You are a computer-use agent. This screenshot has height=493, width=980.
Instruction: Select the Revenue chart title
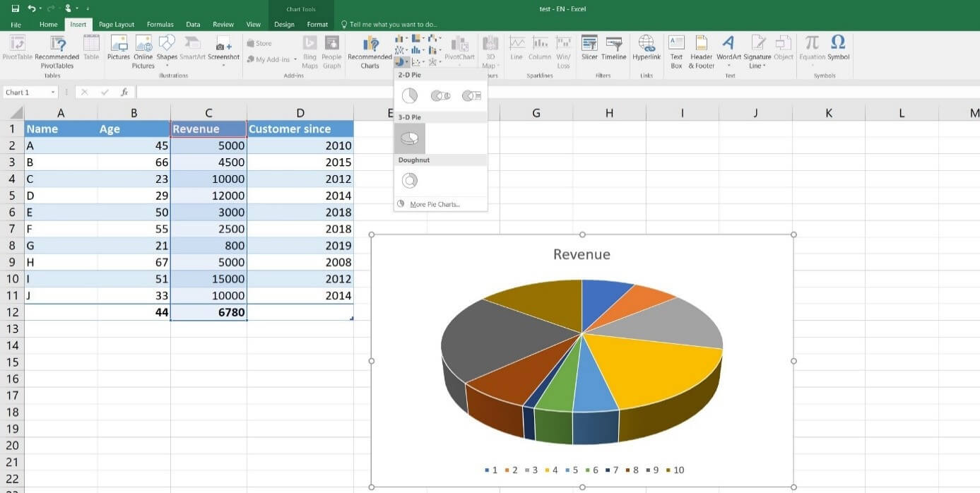tap(581, 254)
